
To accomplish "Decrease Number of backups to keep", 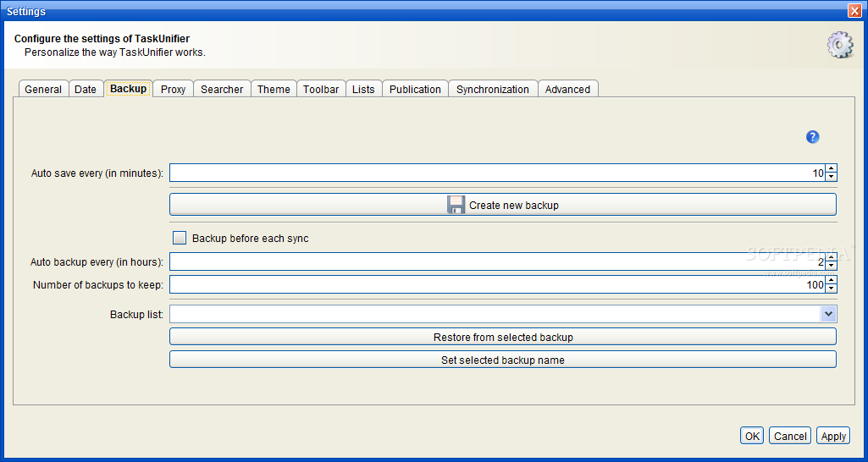I will coord(831,289).
